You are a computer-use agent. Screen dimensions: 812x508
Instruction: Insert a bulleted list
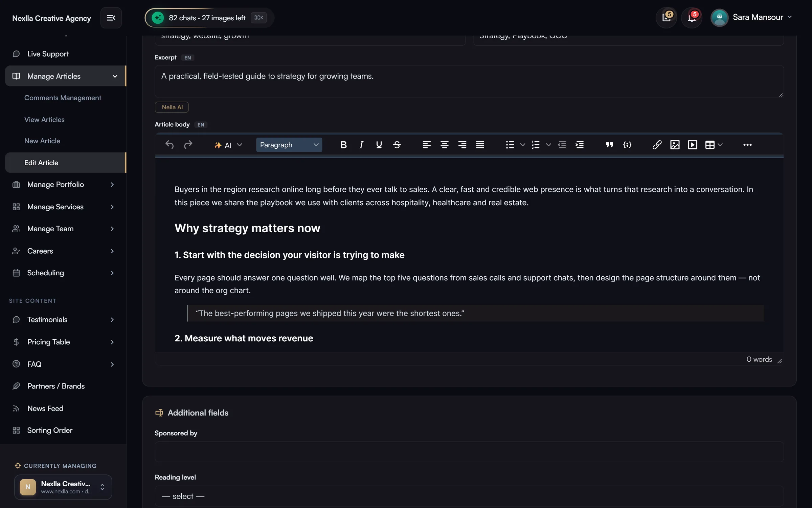(510, 145)
